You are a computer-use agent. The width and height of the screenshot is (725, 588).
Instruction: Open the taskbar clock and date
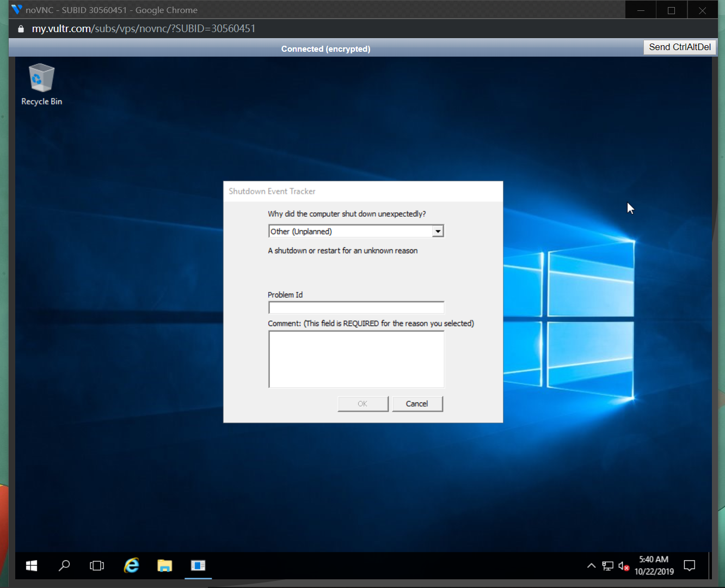tap(654, 566)
